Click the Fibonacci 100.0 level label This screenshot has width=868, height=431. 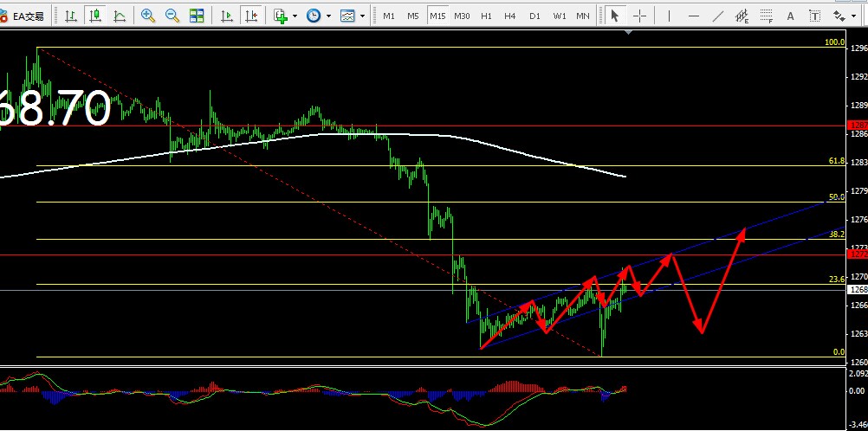click(835, 42)
